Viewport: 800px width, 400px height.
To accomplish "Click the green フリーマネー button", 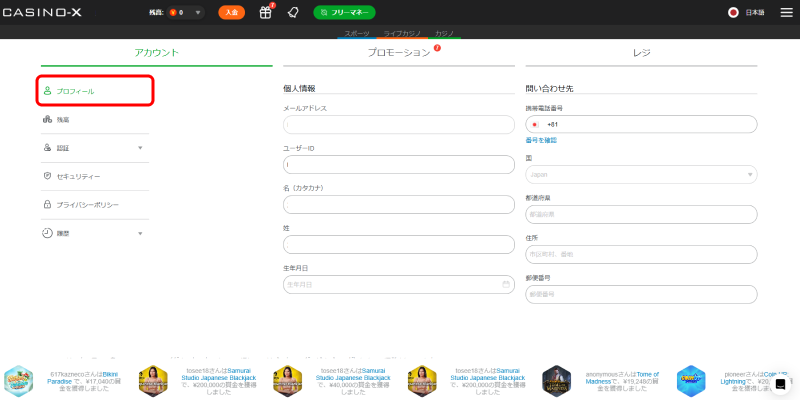I will (x=344, y=12).
